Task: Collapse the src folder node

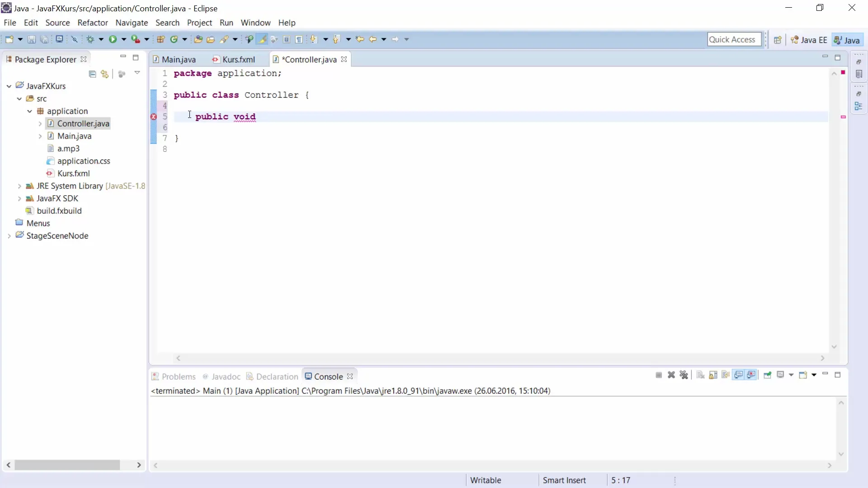Action: click(19, 99)
